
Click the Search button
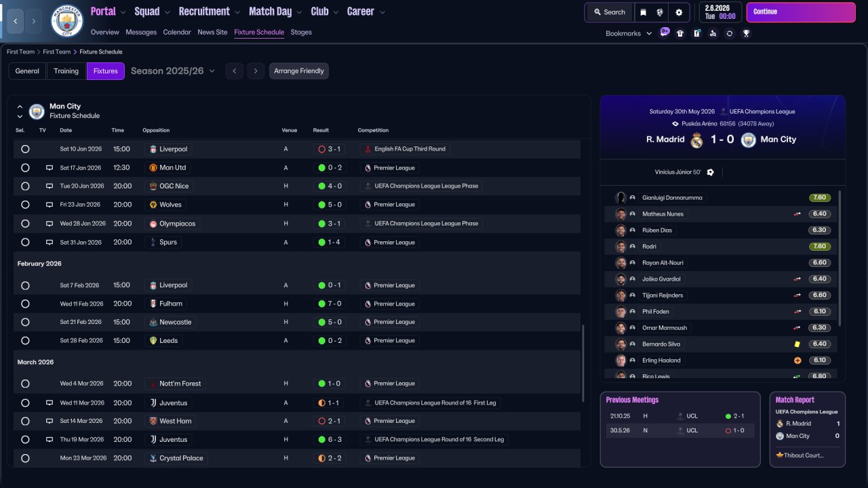point(610,12)
